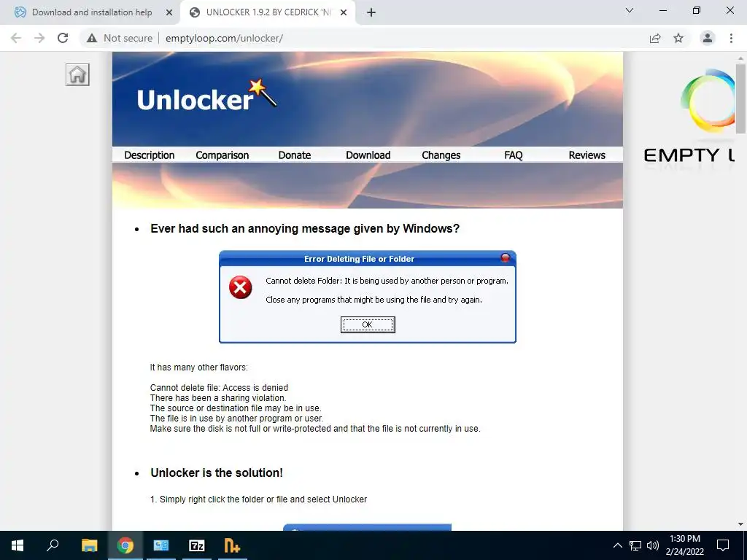The height and width of the screenshot is (560, 747).
Task: Close the UNLOCKER 1.9.2 tab
Action: (x=344, y=12)
